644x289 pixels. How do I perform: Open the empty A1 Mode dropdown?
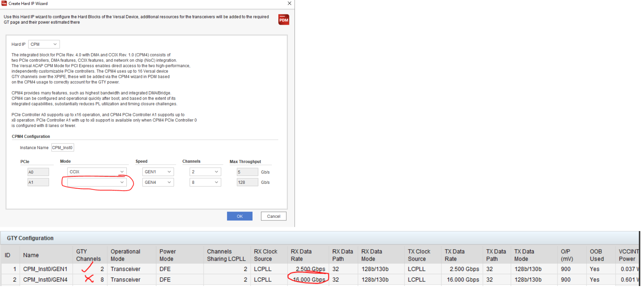pos(97,182)
